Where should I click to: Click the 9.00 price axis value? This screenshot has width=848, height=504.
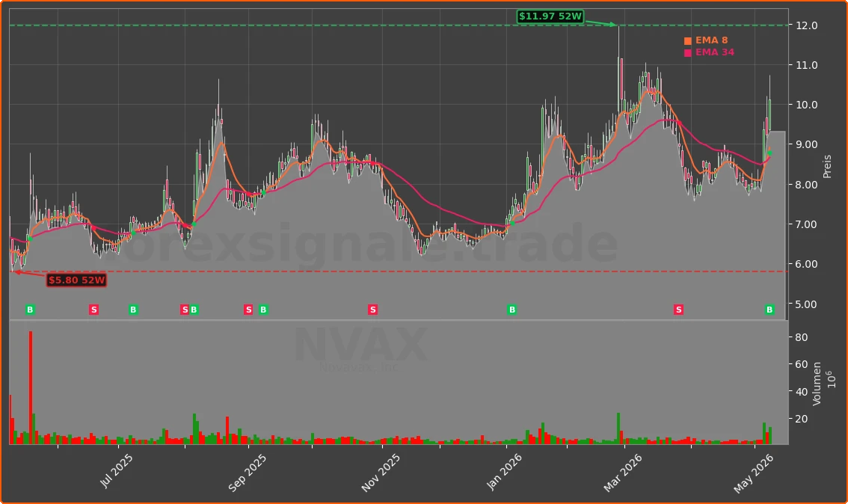806,144
